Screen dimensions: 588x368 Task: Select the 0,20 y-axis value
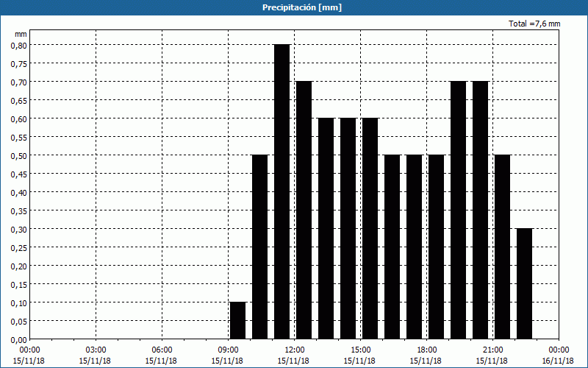click(19, 266)
